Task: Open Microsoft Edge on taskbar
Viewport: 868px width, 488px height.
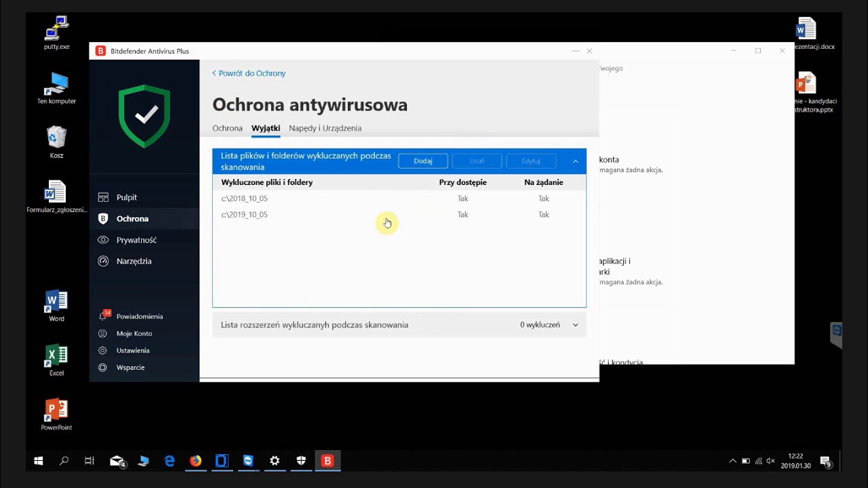Action: (x=170, y=461)
